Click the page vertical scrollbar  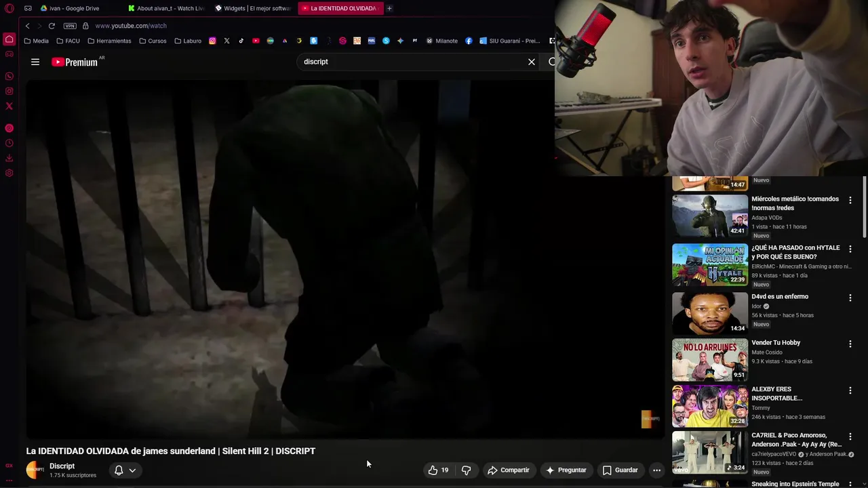point(865,207)
